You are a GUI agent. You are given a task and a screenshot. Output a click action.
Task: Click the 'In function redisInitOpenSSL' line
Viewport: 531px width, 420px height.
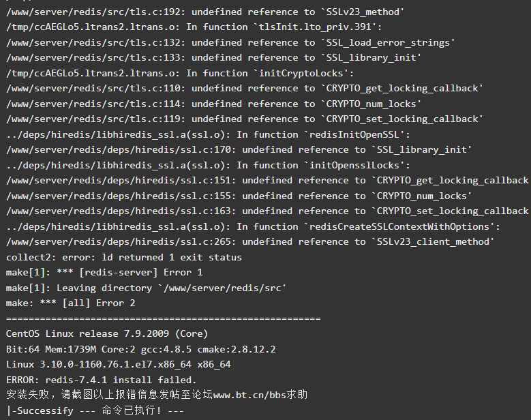208,134
